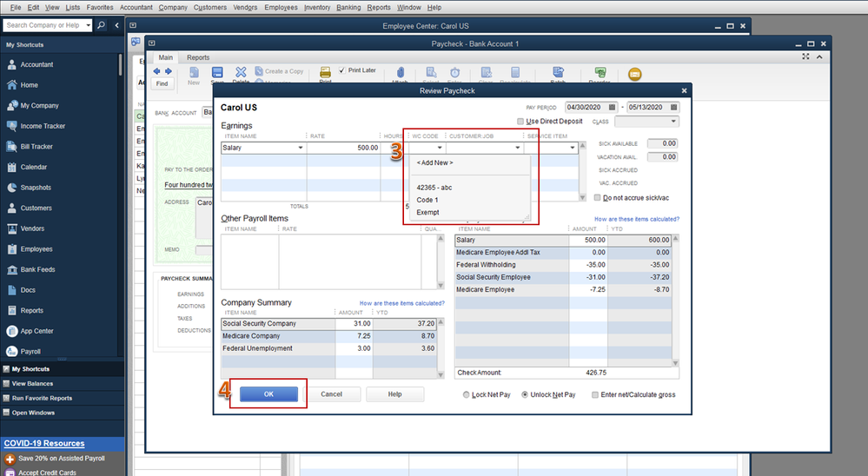Viewport: 868px width, 476px height.
Task: Click Company Summary scrollbar down arrow
Action: (x=441, y=374)
